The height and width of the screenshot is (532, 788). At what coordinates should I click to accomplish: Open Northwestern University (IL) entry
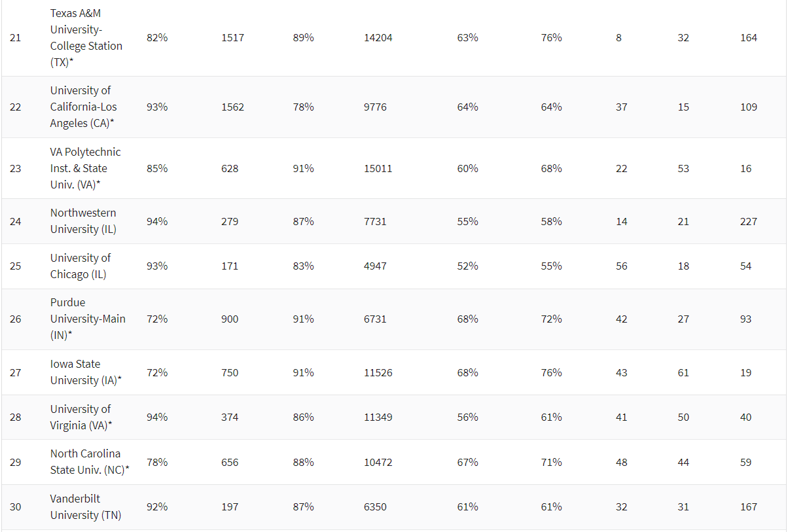point(83,221)
